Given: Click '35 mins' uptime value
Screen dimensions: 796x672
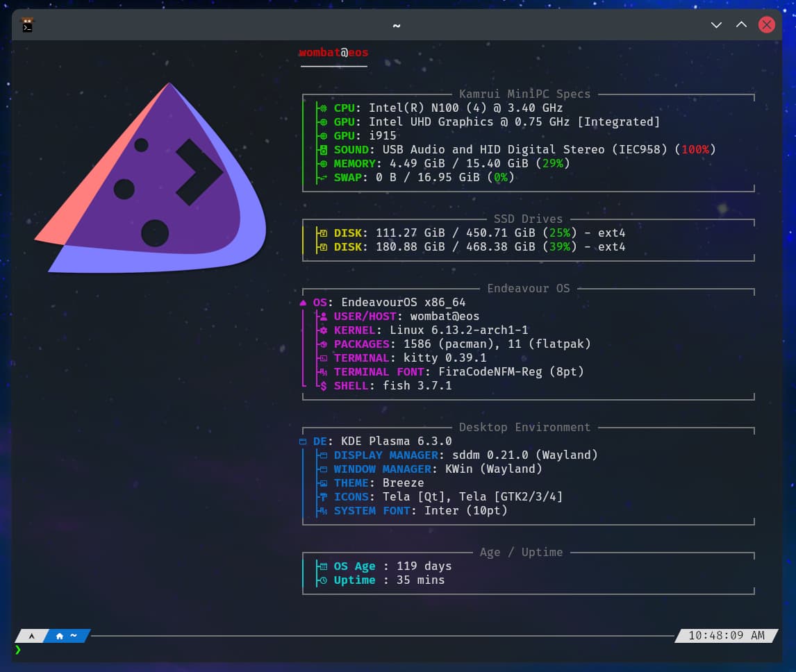Looking at the screenshot, I should tap(420, 580).
